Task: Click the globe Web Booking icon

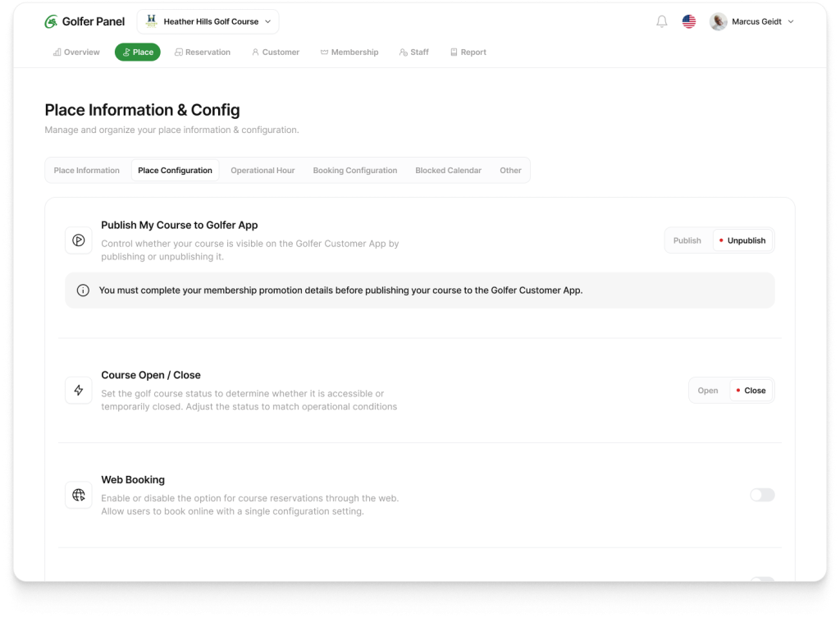Action: pos(79,495)
